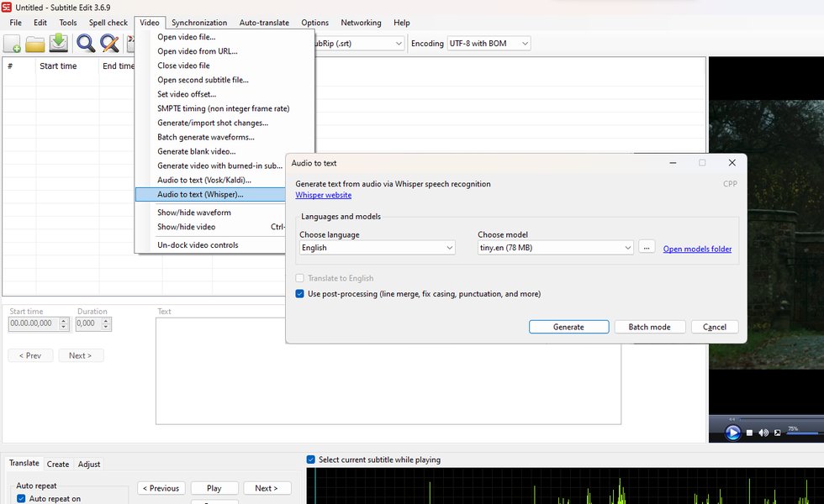Toggle Auto repeat on checkbox

21,499
